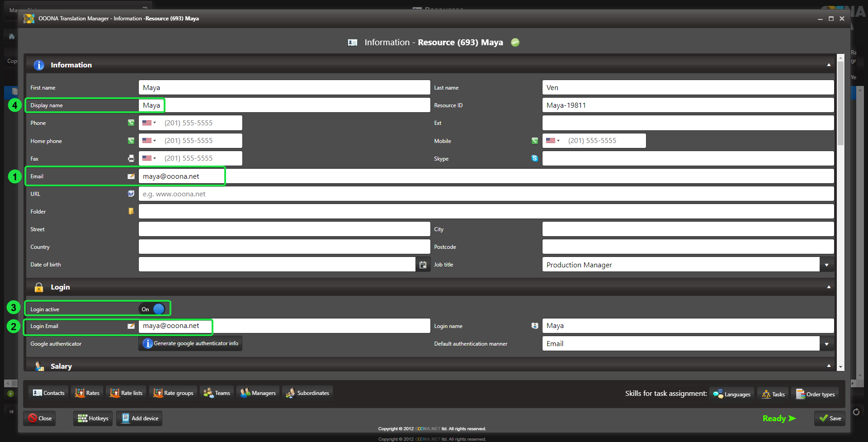This screenshot has height=442, width=868.
Task: Expand Default authentication manner dropdown
Action: pos(826,344)
